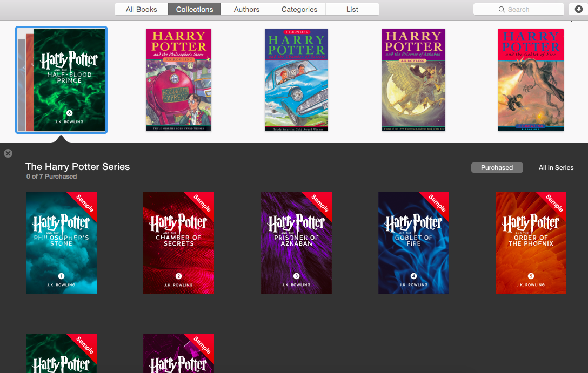
Task: Switch to the Categories tab
Action: [299, 9]
